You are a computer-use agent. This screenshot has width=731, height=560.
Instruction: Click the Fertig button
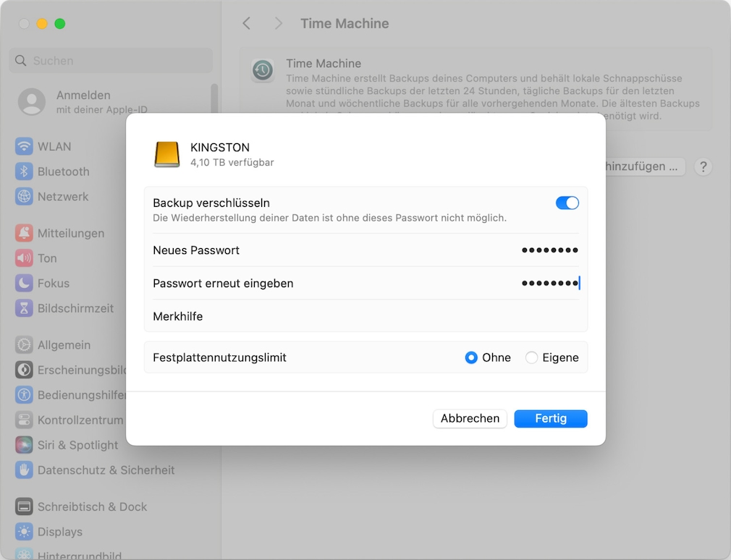[x=550, y=418]
